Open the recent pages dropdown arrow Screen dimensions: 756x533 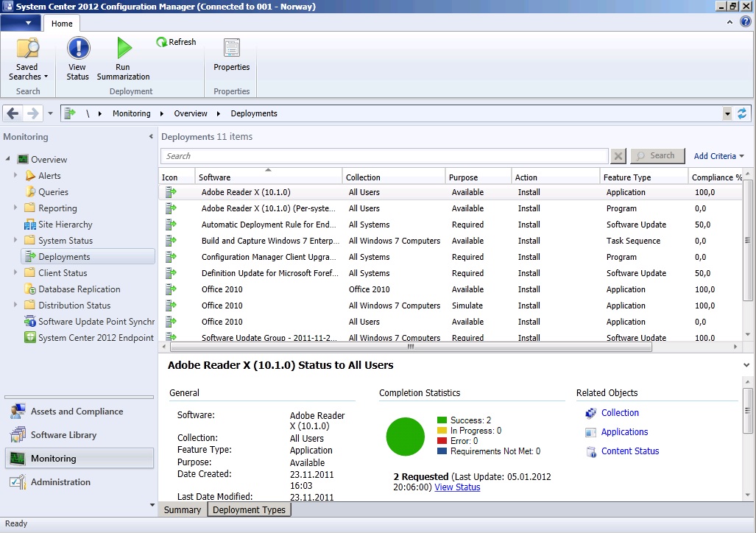coord(50,114)
